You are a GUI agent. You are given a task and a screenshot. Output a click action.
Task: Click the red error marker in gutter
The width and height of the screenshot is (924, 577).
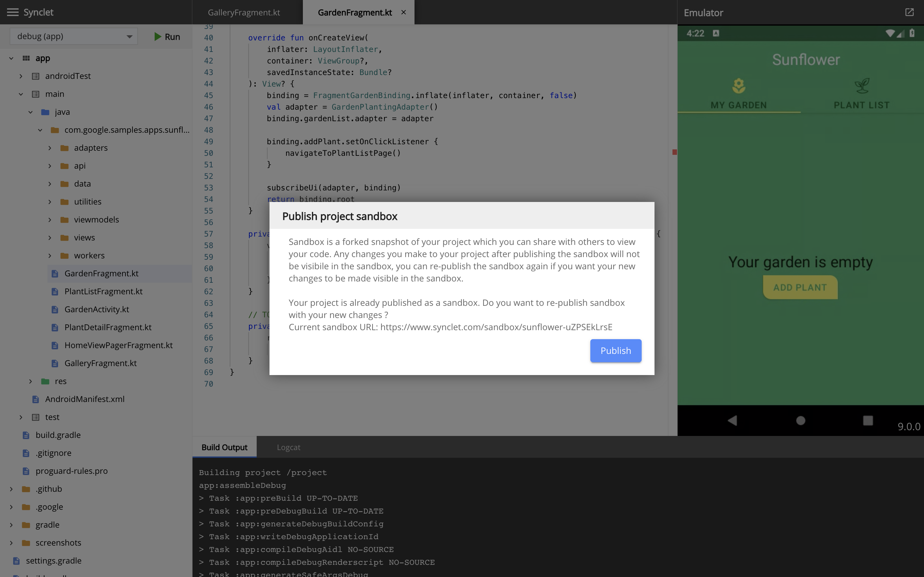click(674, 152)
